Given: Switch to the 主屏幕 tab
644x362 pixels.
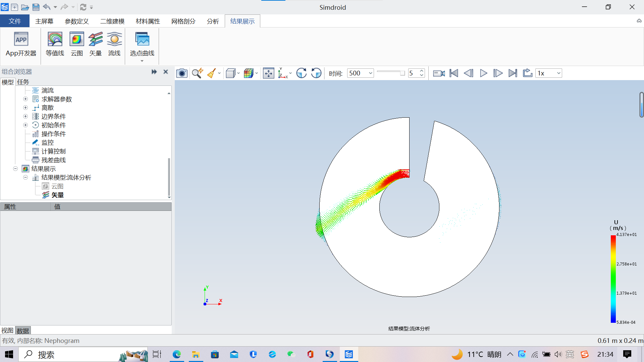Looking at the screenshot, I should point(44,21).
